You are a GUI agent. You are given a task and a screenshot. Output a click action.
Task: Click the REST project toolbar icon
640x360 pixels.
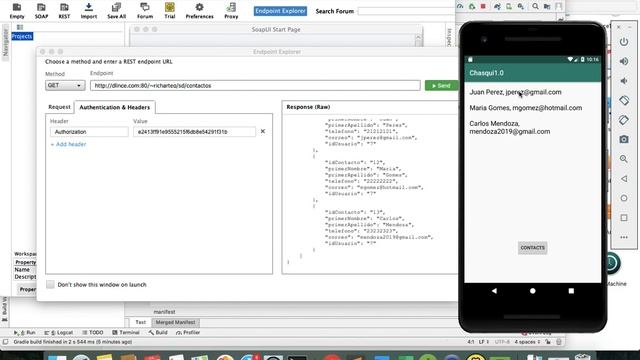[64, 11]
